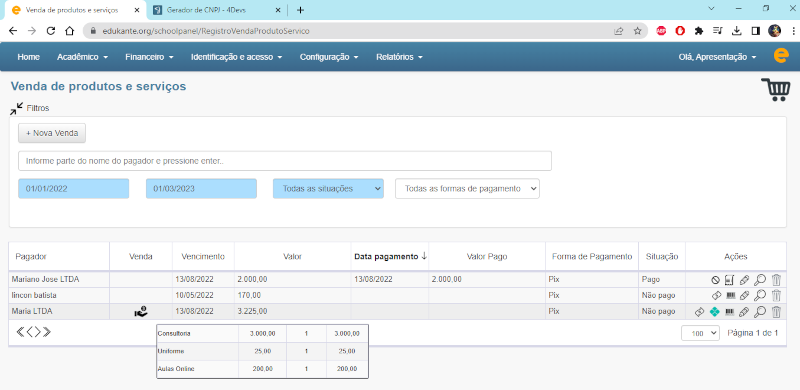Generate a barcode boleto for Maria LTDA
800x390 pixels.
point(731,311)
